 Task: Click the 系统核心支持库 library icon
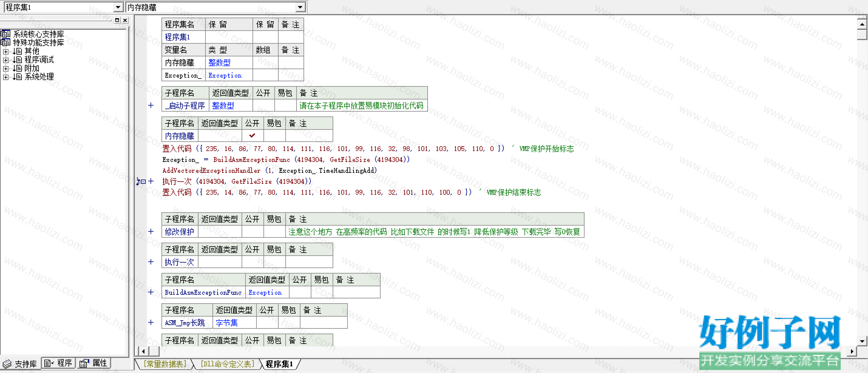coord(5,34)
